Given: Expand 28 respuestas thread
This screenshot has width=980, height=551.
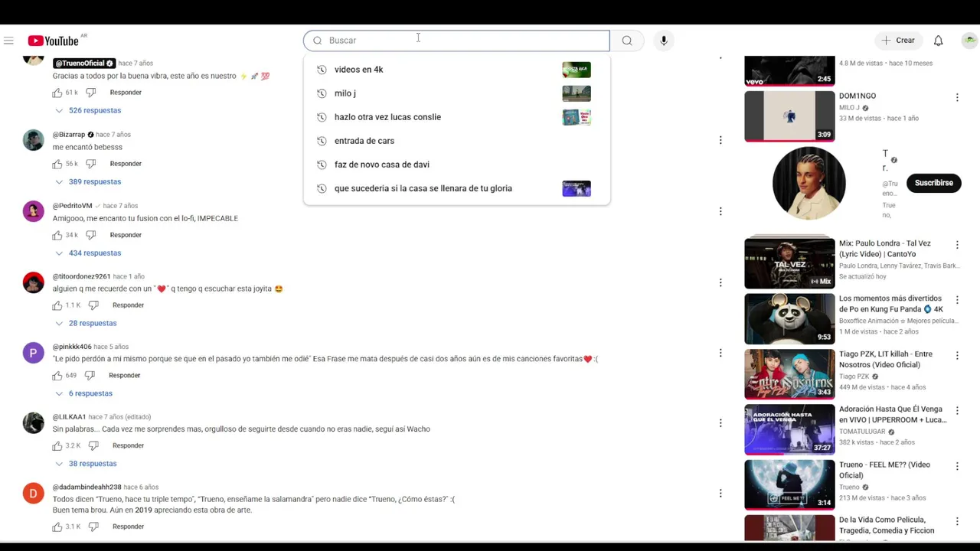Looking at the screenshot, I should click(85, 323).
